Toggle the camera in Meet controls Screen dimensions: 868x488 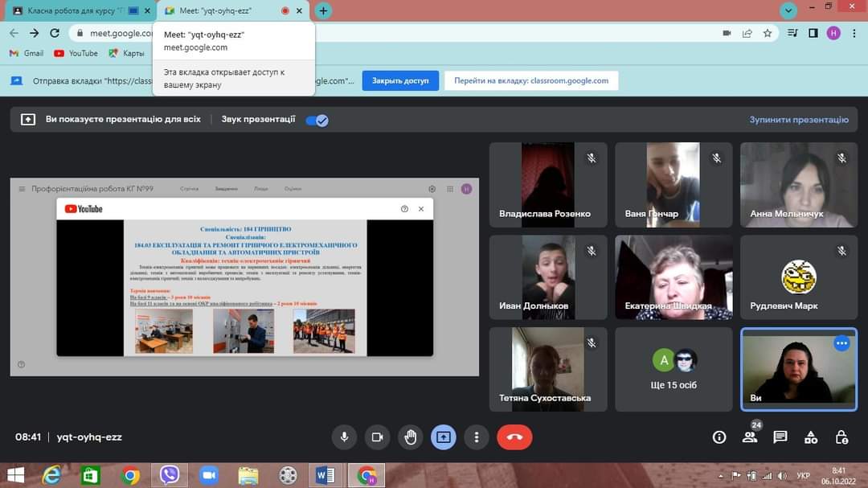(x=377, y=437)
